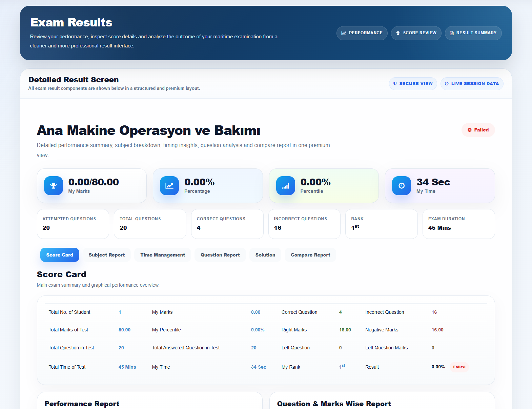Click the signal bars icon beside Percentile
The width and height of the screenshot is (532, 409).
pos(286,186)
